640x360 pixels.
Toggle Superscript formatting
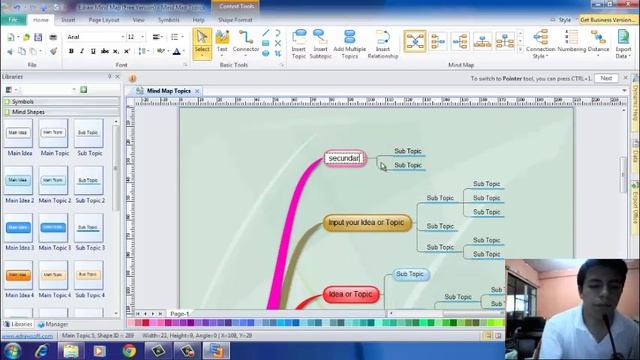[x=127, y=51]
